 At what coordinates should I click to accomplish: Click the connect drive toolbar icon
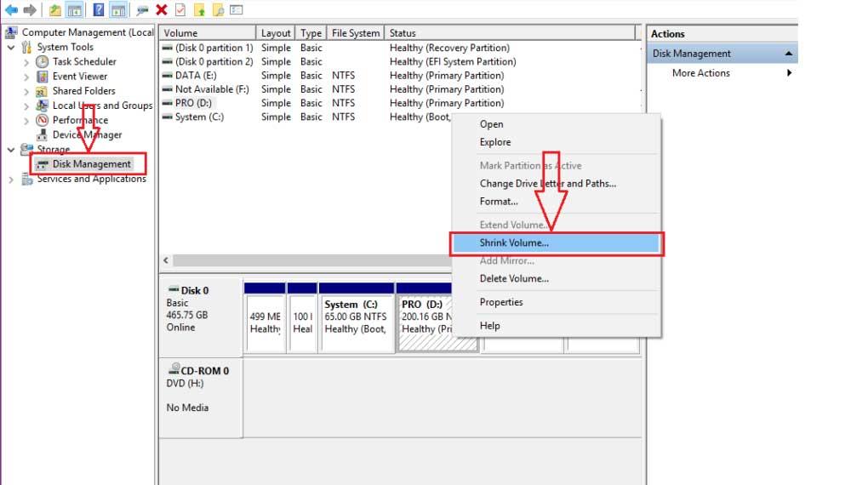pos(142,10)
